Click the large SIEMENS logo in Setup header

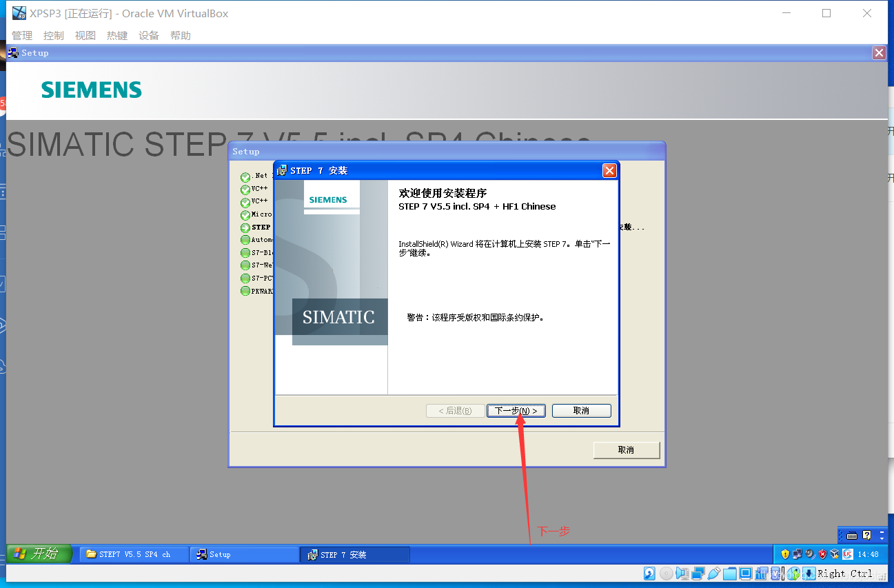click(92, 90)
